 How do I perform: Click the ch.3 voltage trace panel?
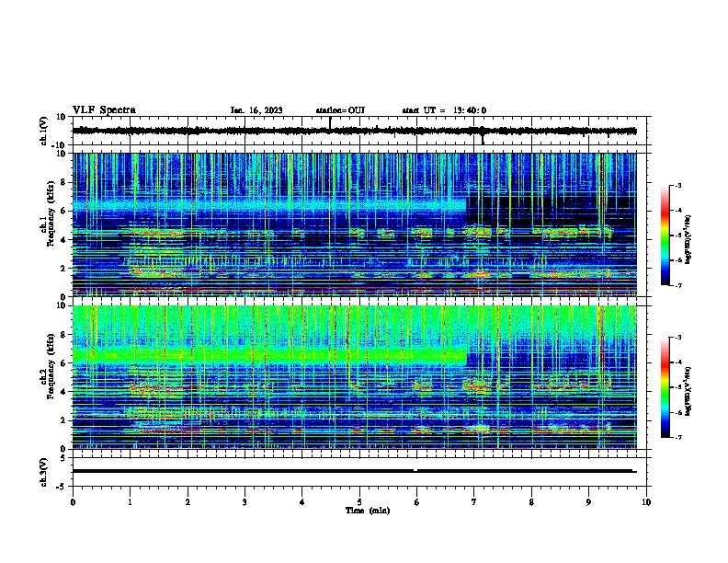(x=359, y=472)
